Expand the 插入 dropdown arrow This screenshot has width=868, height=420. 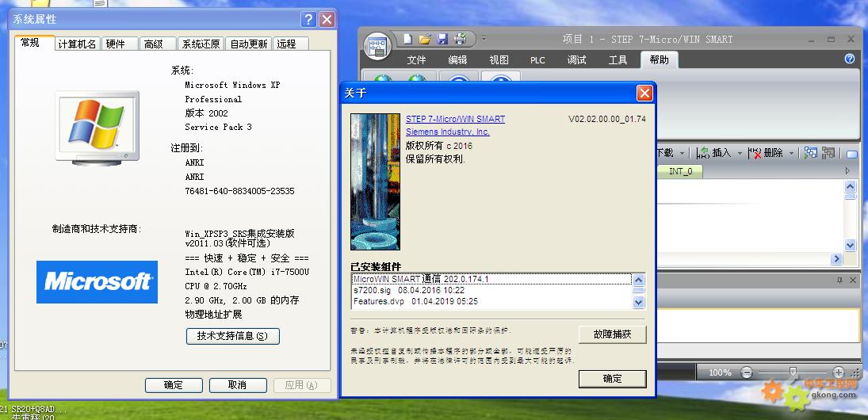(740, 153)
